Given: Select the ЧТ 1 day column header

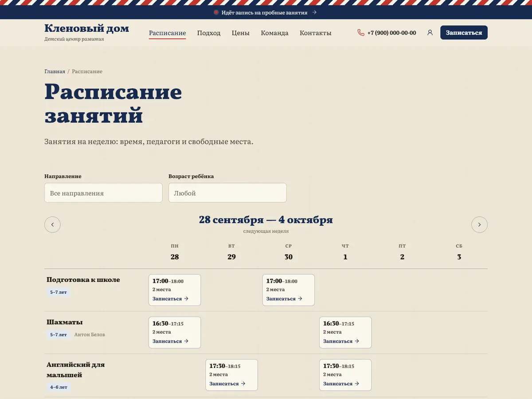Looking at the screenshot, I should 345,252.
